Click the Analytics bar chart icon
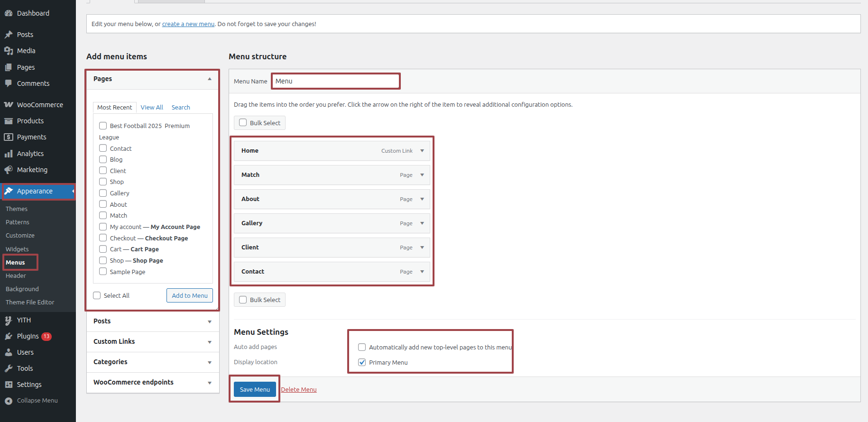Image resolution: width=868 pixels, height=422 pixels. point(9,154)
